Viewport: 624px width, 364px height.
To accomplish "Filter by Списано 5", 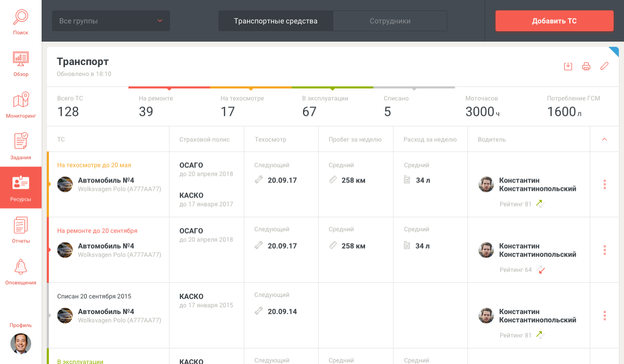I will [414, 107].
